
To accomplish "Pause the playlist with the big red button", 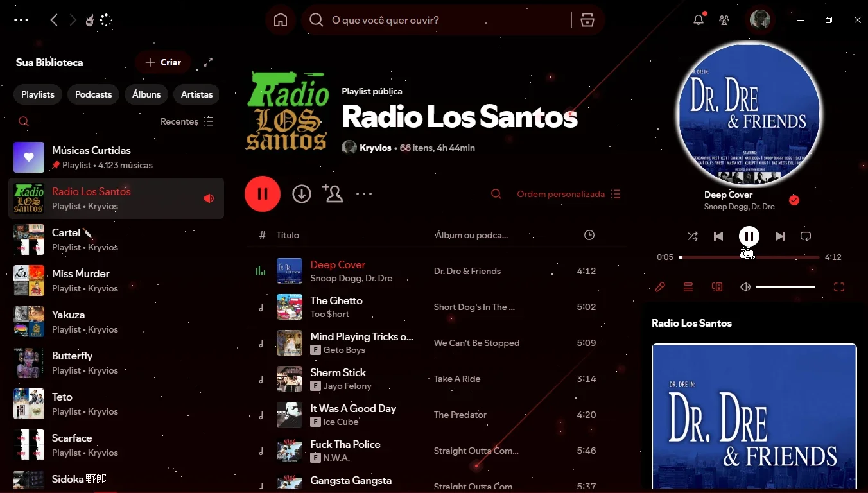I will click(x=263, y=194).
